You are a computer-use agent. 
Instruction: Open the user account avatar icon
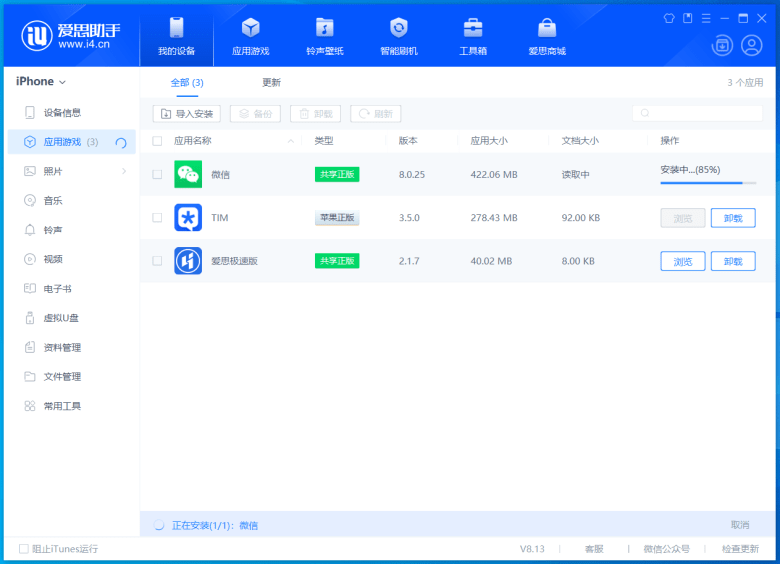752,46
